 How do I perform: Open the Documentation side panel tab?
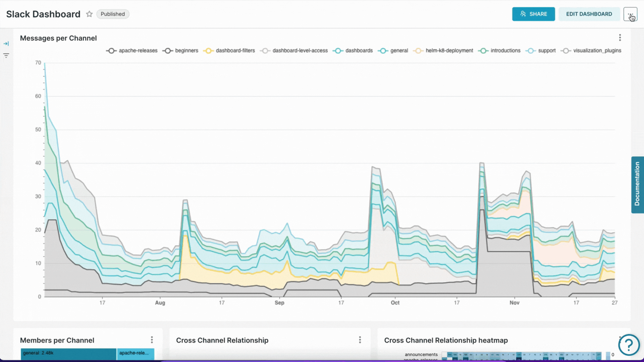point(638,185)
